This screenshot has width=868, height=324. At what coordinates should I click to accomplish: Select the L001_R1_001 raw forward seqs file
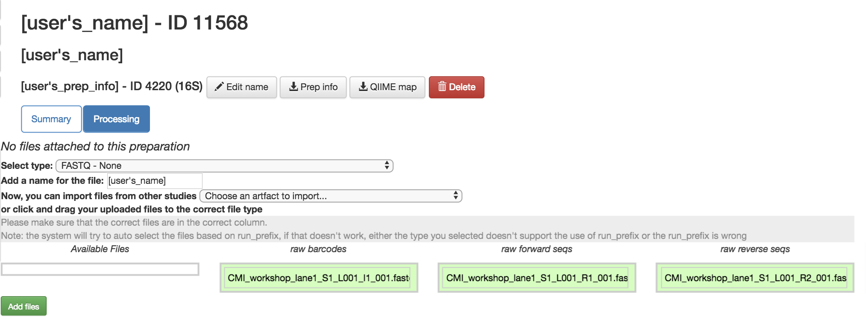[x=537, y=278]
